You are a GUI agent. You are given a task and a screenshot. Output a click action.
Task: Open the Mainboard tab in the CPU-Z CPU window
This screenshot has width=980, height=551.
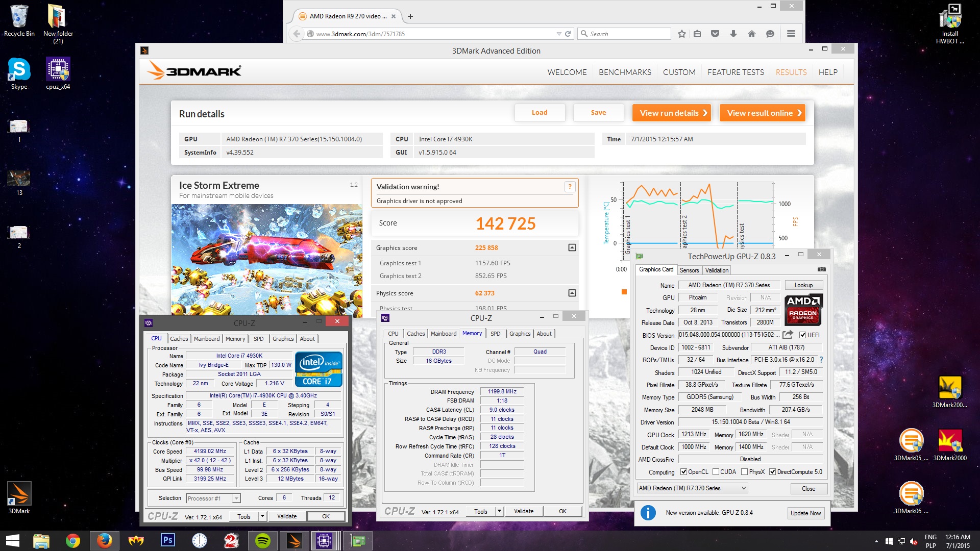tap(207, 339)
